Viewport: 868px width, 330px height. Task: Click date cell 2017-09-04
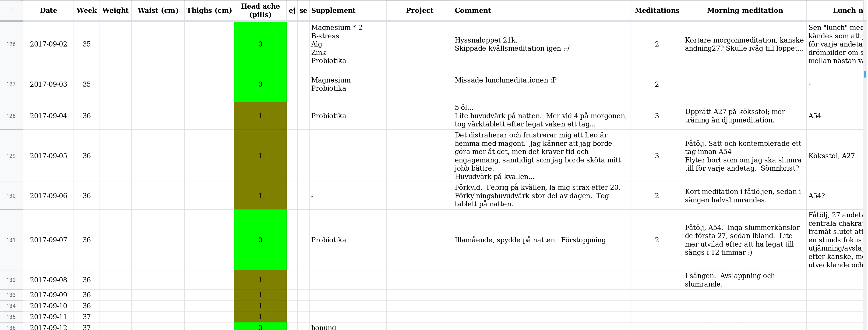coord(49,116)
